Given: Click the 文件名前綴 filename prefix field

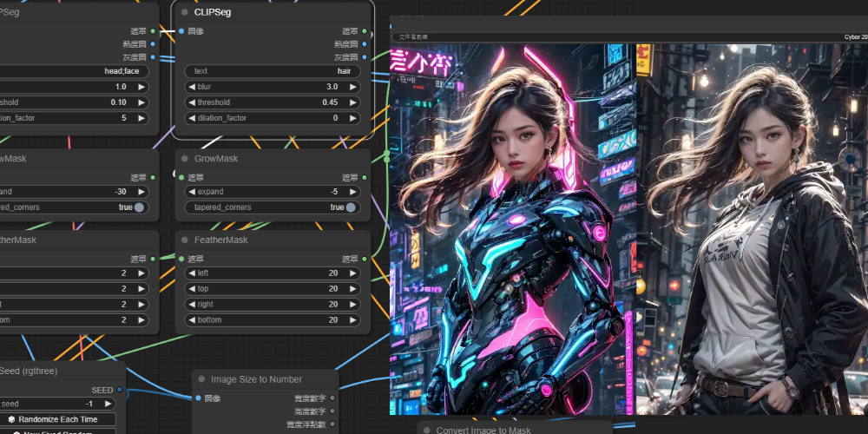Looking at the screenshot, I should (628, 37).
